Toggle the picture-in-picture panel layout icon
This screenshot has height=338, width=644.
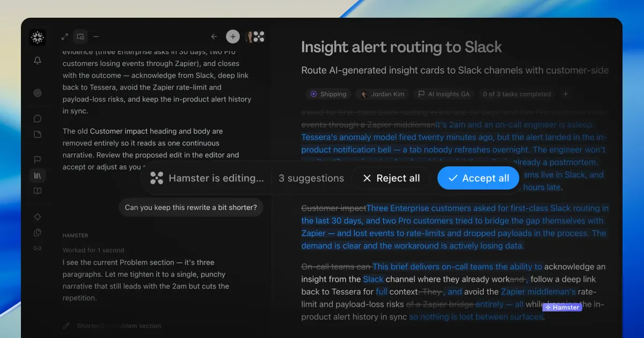pos(80,36)
